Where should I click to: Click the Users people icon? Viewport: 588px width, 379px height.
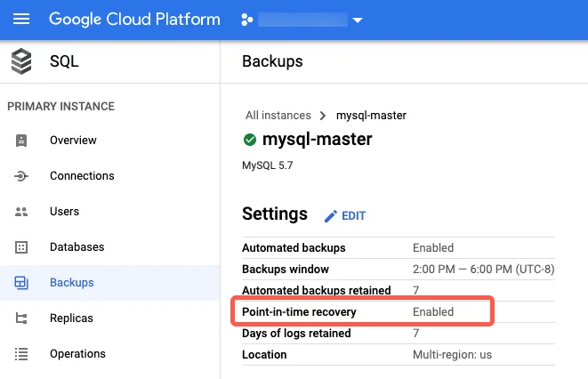coord(21,212)
